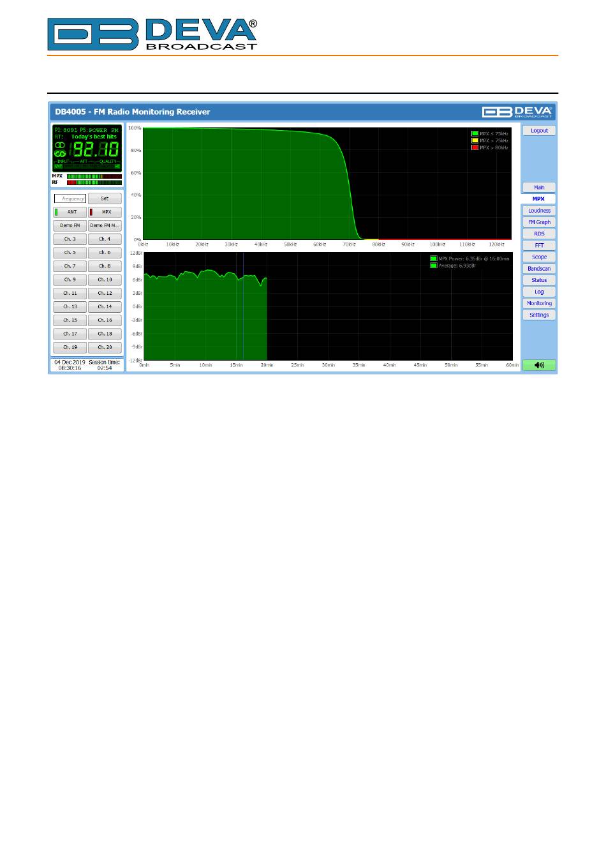Tune to preset Ch. 15
This screenshot has width=606, height=868.
tap(70, 320)
